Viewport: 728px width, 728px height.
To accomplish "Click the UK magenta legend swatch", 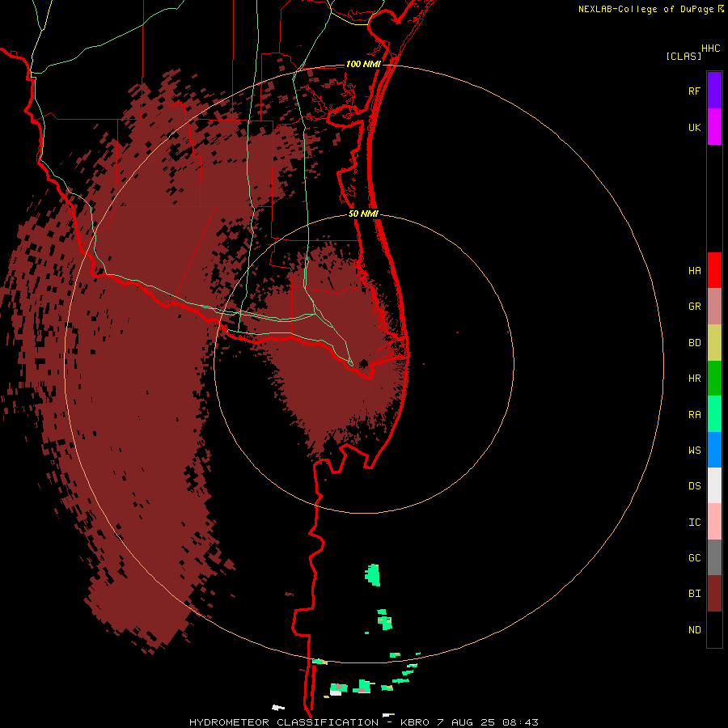I will click(714, 127).
